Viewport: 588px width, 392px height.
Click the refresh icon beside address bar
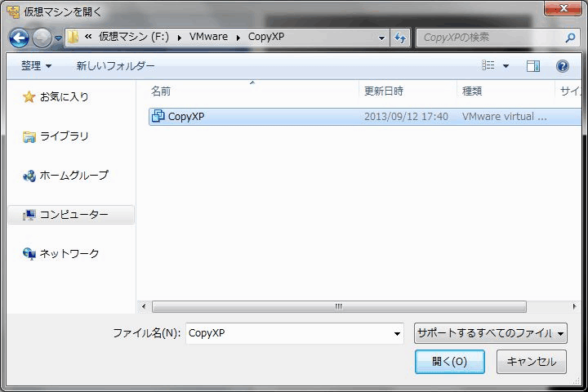click(400, 38)
